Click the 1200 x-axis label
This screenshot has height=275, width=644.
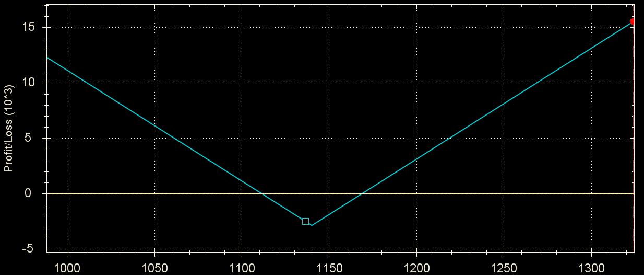pos(416,267)
